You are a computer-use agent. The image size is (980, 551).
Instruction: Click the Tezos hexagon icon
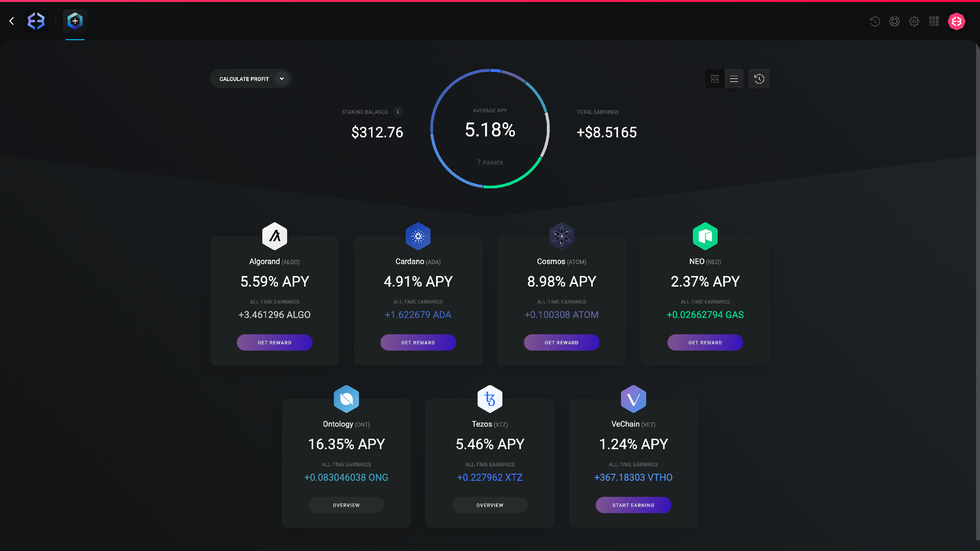[x=490, y=399]
